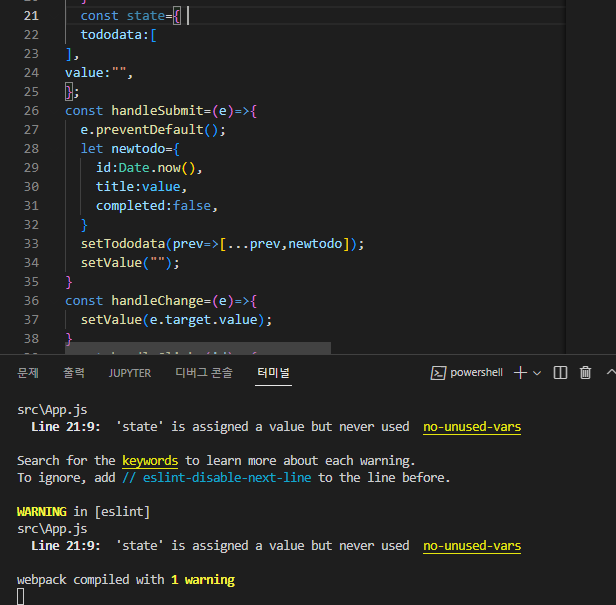Click line number 21 in gutter

point(31,16)
